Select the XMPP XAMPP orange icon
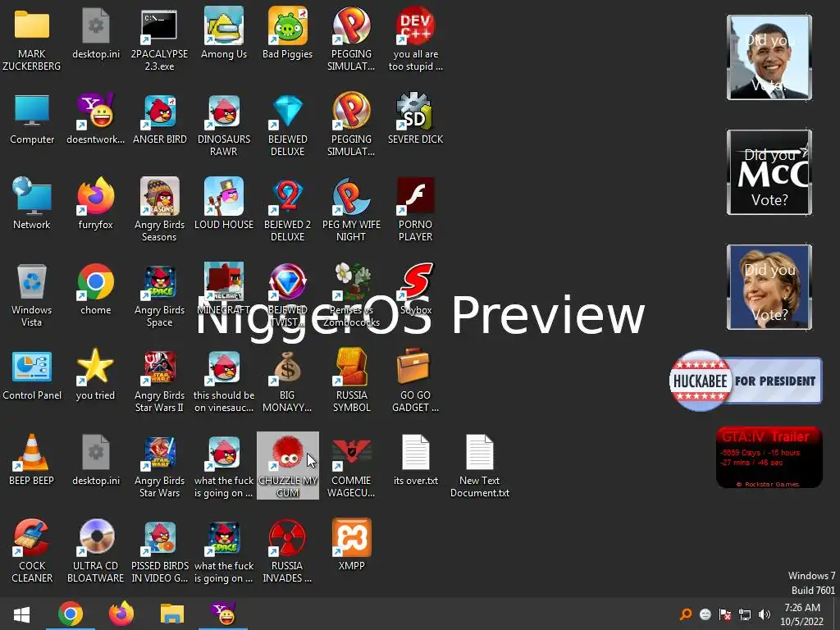The height and width of the screenshot is (630, 840). (351, 537)
